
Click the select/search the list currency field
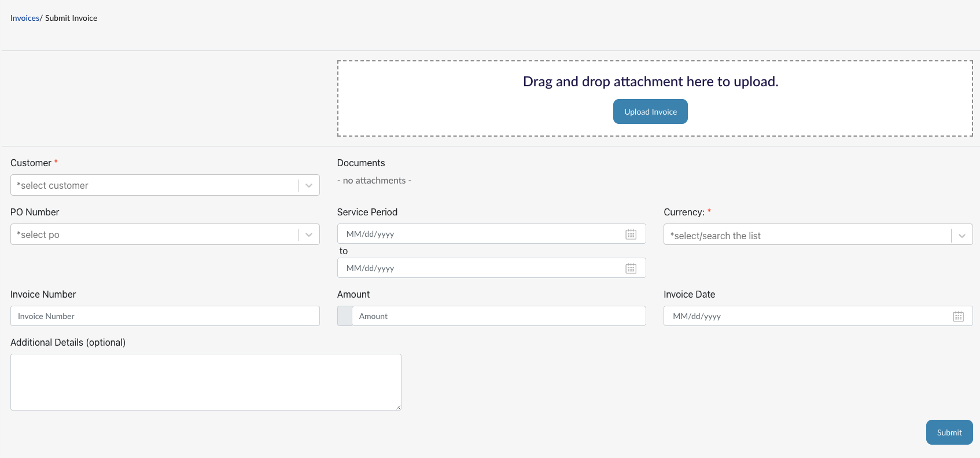806,236
